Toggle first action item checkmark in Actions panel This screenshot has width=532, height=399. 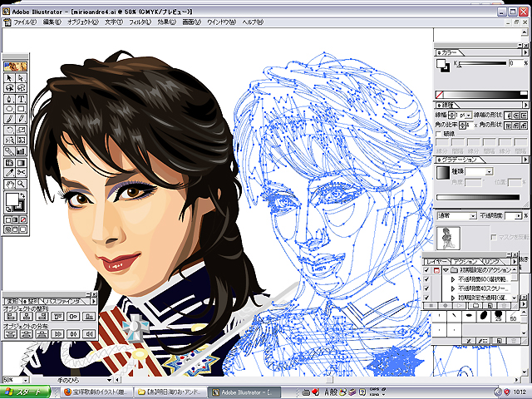pos(427,270)
